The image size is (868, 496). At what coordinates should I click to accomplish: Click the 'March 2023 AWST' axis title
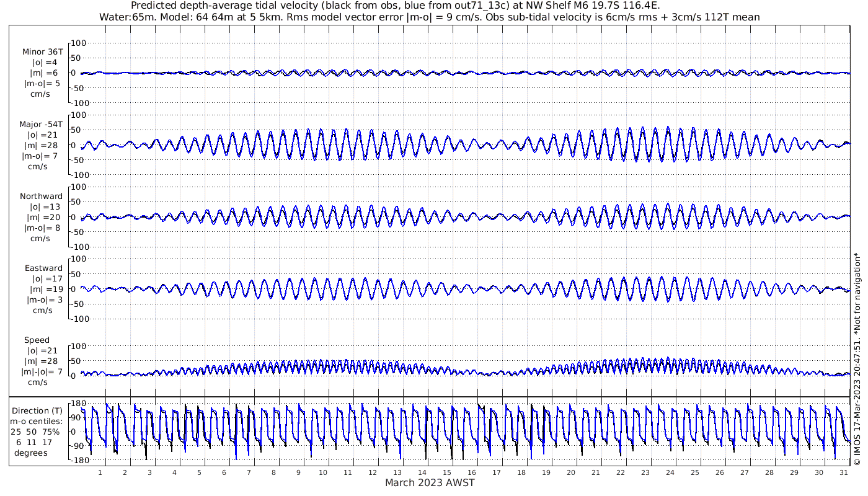(x=430, y=482)
